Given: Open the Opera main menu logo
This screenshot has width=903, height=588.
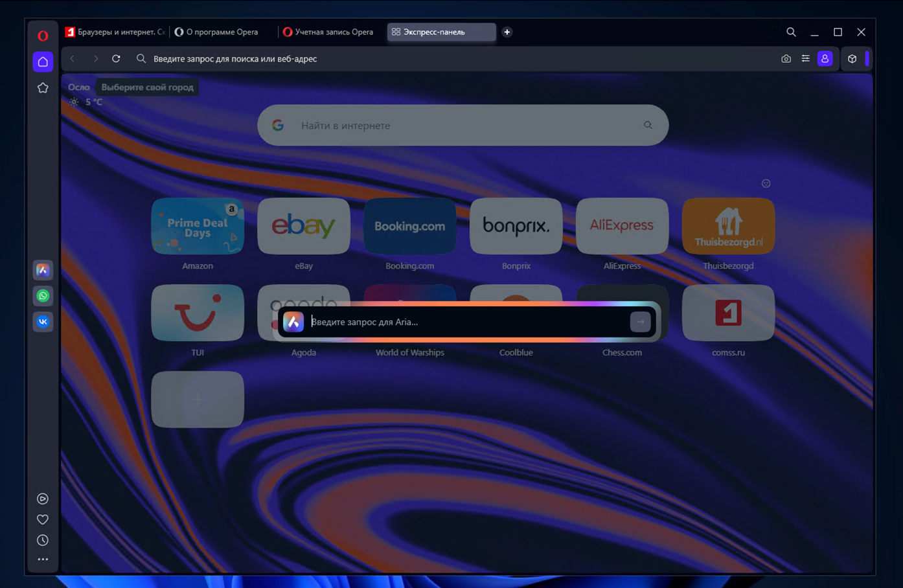Looking at the screenshot, I should coord(43,36).
